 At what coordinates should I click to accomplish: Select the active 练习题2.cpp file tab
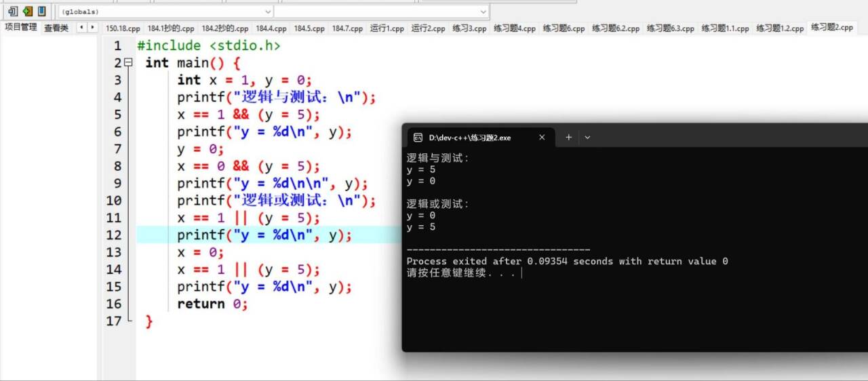(832, 27)
